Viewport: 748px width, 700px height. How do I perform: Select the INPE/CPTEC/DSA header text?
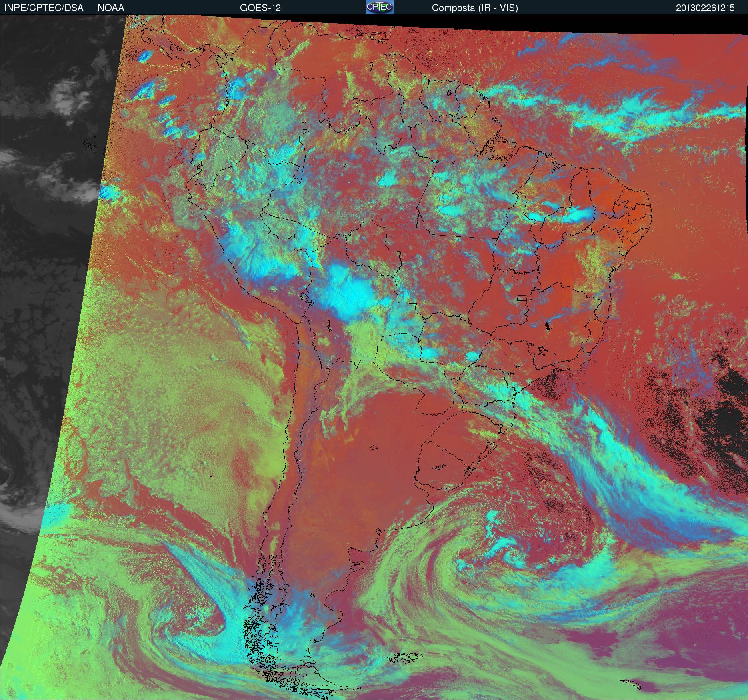(44, 8)
